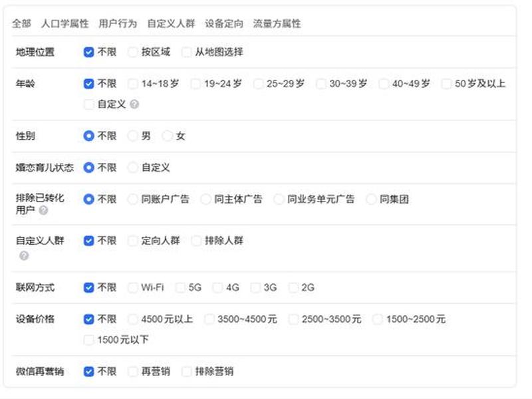The image size is (532, 399).
Task: Check 5G network option
Action: (x=180, y=287)
